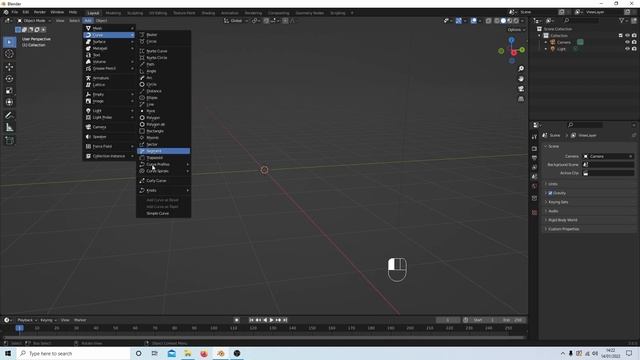This screenshot has height=360, width=640.
Task: Toggle X-ray display in viewport header
Action: click(x=489, y=20)
